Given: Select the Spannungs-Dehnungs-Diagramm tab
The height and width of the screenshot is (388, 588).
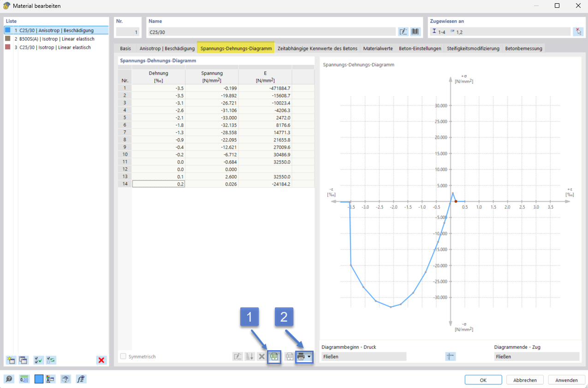Looking at the screenshot, I should [x=236, y=48].
